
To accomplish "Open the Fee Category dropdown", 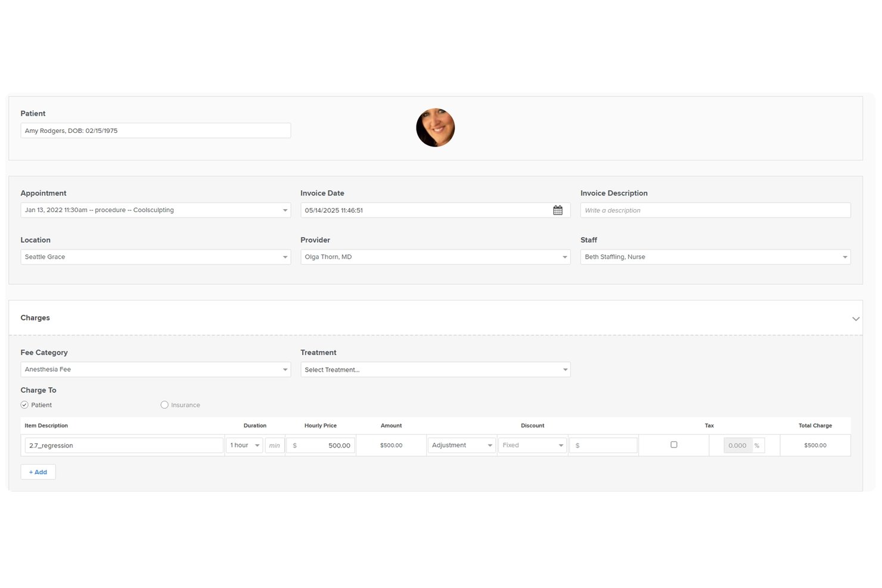I will (x=156, y=369).
